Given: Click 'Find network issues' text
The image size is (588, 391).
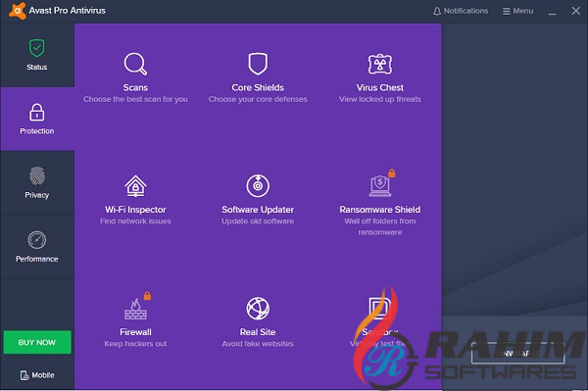Looking at the screenshot, I should (135, 221).
